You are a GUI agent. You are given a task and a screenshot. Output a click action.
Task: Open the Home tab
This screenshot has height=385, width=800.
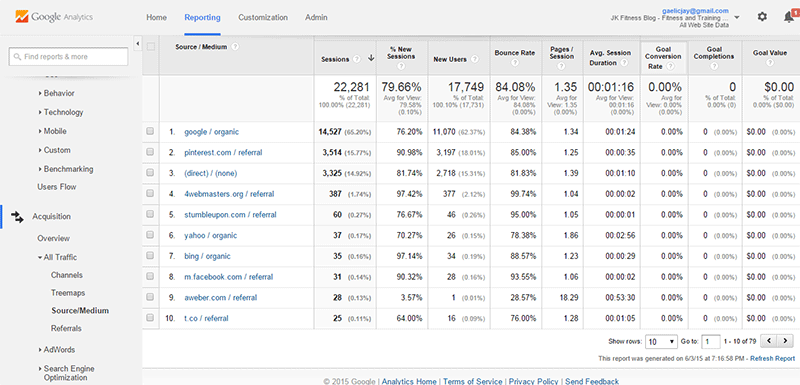tap(157, 17)
